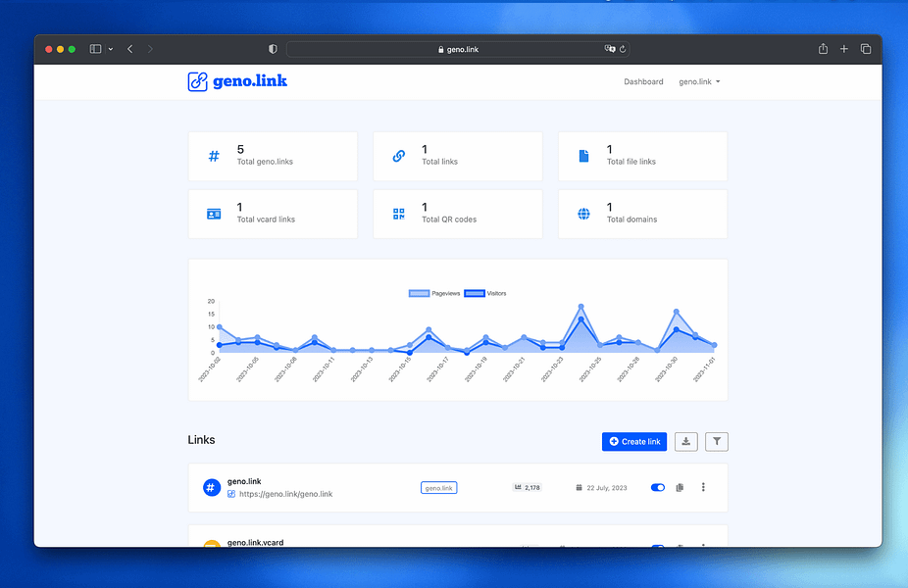Click the Safari sidebar toggle icon
Viewport: 908px width, 588px height.
pos(95,49)
